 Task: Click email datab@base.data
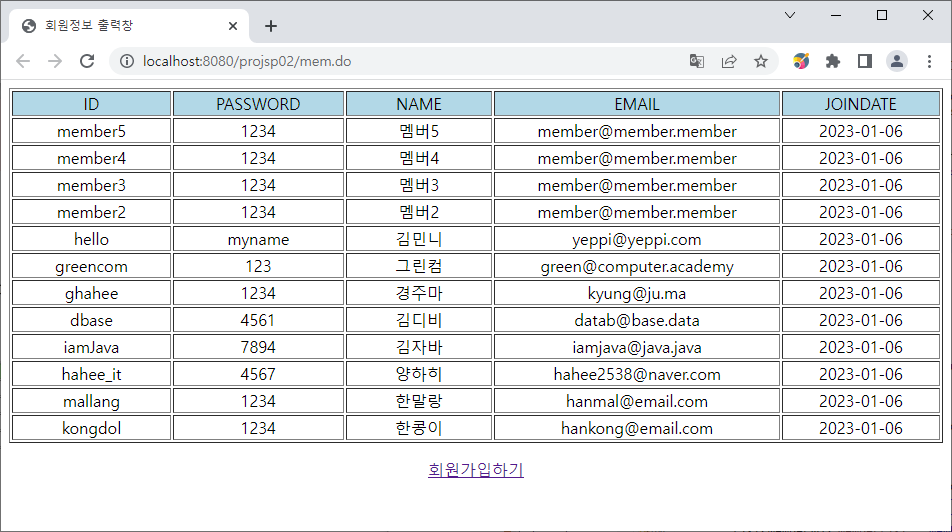636,320
